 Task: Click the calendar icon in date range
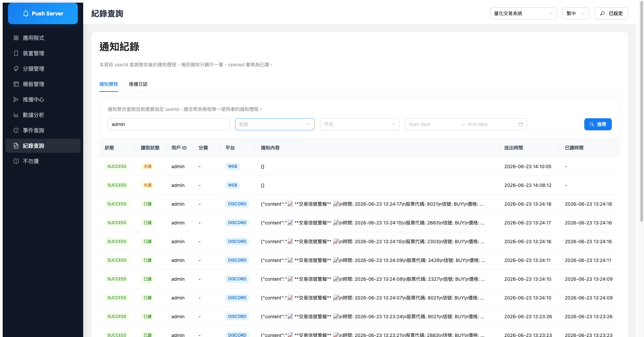click(x=521, y=124)
